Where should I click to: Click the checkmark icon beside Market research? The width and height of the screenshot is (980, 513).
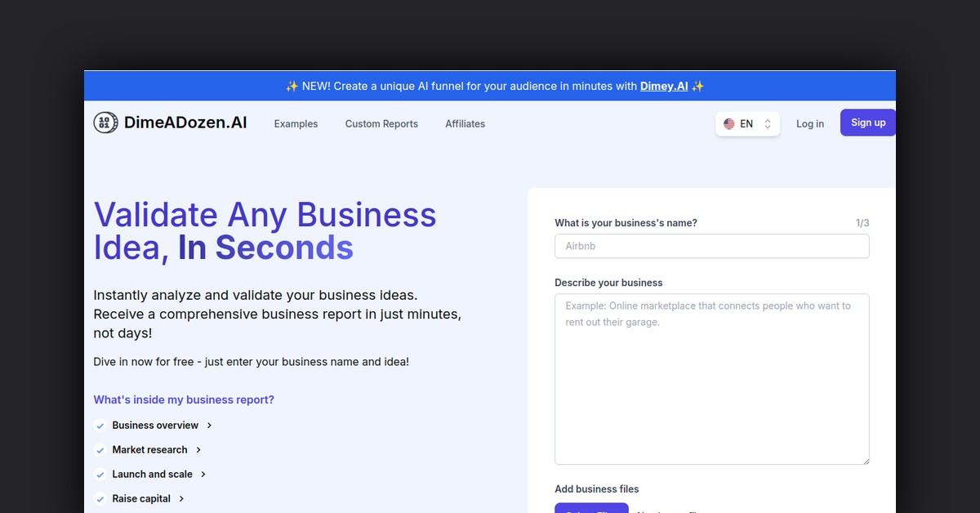(x=100, y=450)
